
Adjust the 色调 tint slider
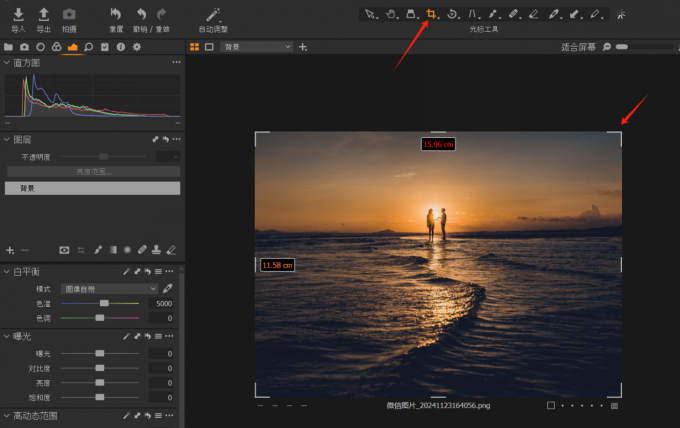coord(100,318)
